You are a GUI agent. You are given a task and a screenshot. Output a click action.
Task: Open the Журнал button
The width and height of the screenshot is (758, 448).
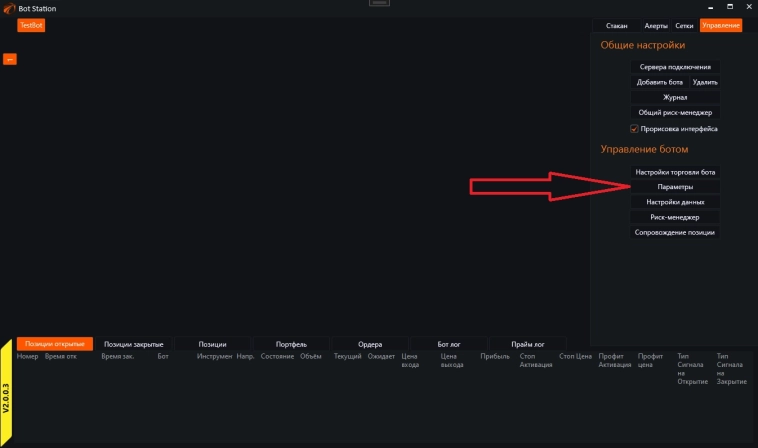[x=675, y=97]
